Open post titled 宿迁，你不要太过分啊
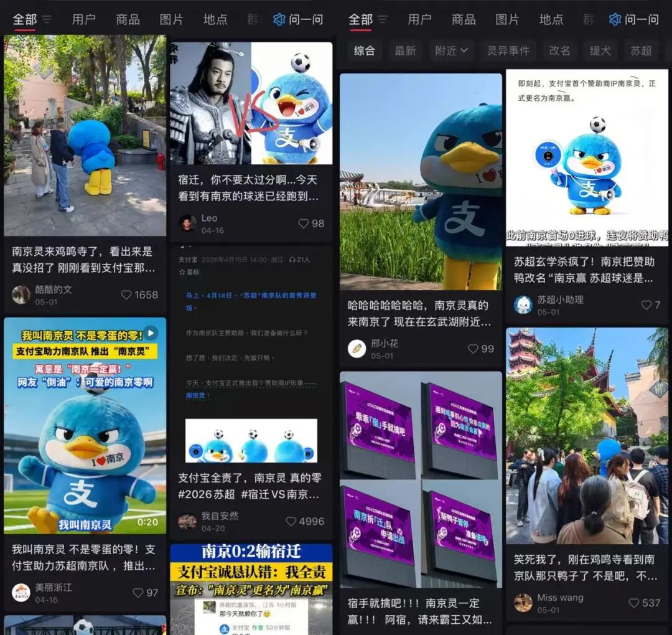 (248, 188)
